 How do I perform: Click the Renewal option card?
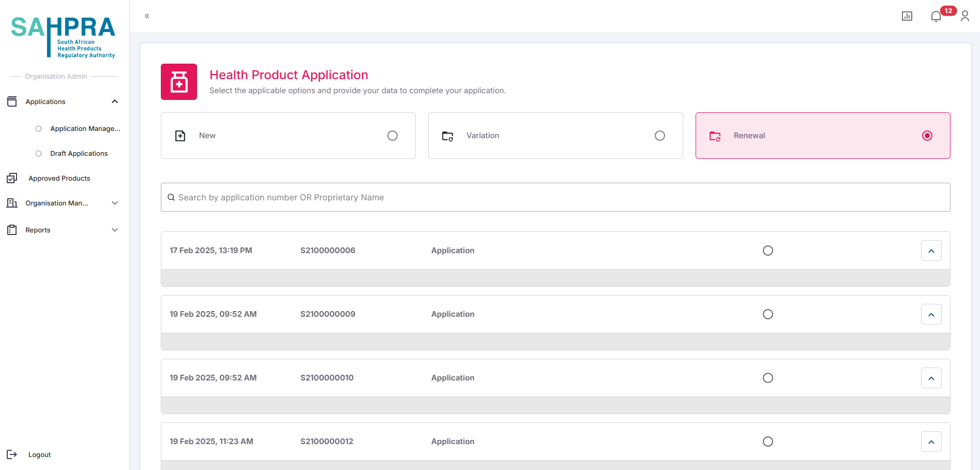click(822, 136)
